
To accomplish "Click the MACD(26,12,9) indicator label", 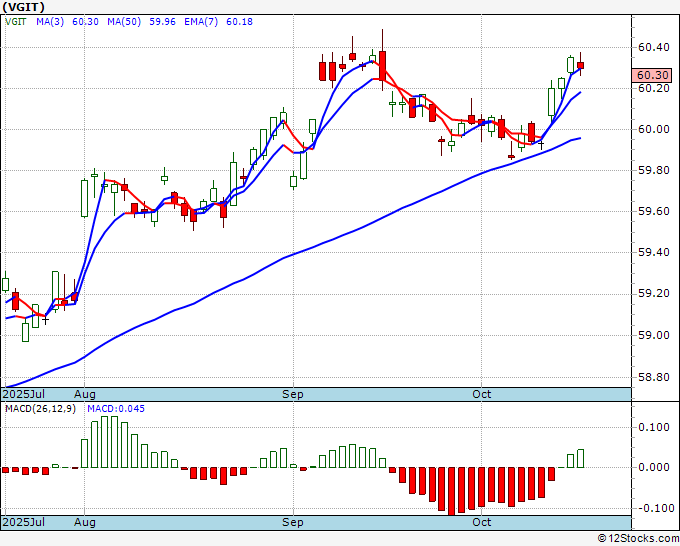I will coord(40,409).
